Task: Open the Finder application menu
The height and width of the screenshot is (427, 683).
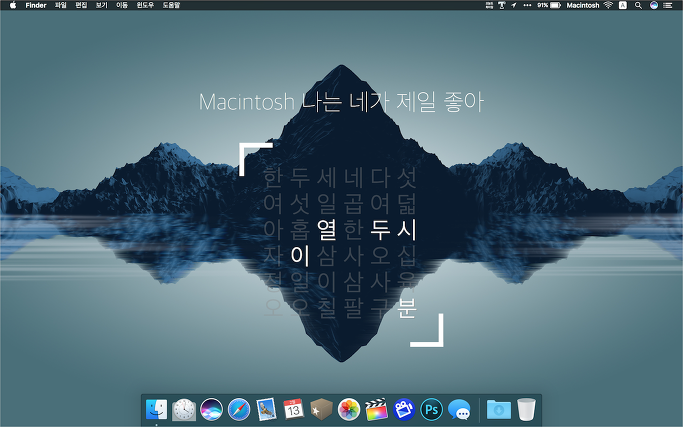Action: 36,5
